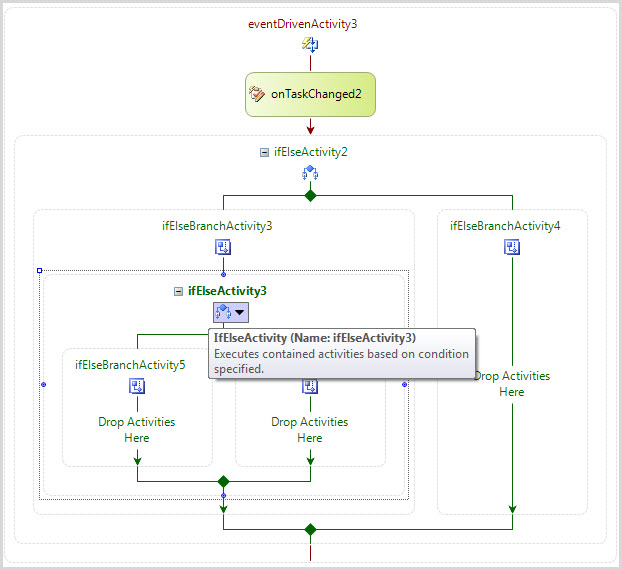Viewport: 622px width, 570px height.
Task: Collapse the ifElseActivity2 container
Action: (264, 152)
